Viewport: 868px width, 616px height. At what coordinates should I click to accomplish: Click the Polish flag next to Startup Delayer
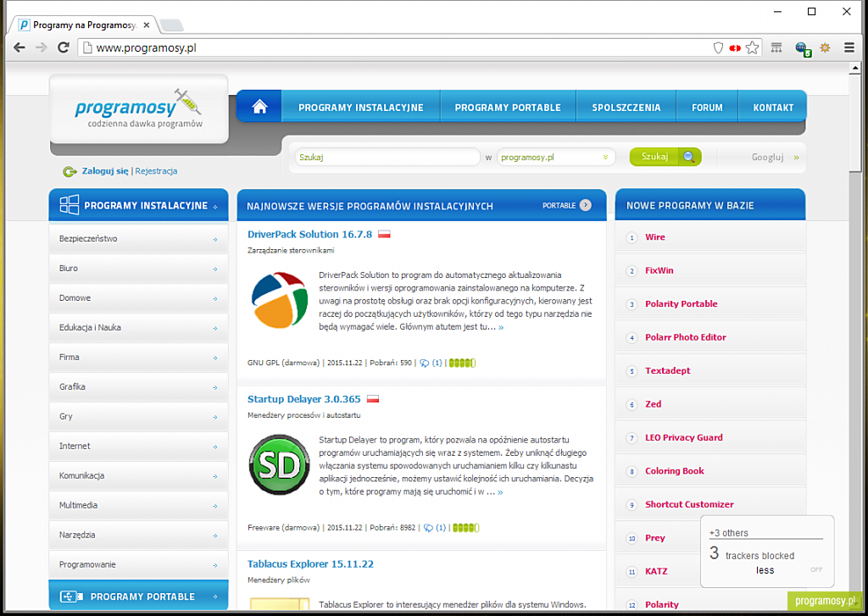[373, 399]
